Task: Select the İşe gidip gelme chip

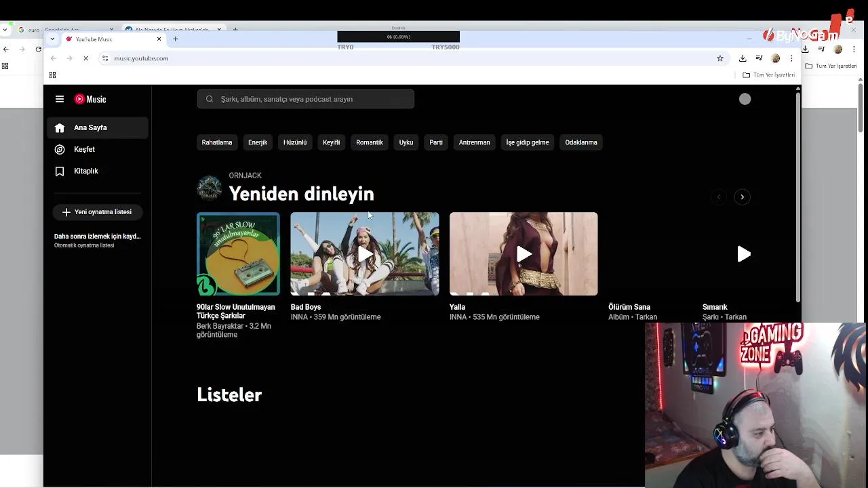Action: coord(528,142)
